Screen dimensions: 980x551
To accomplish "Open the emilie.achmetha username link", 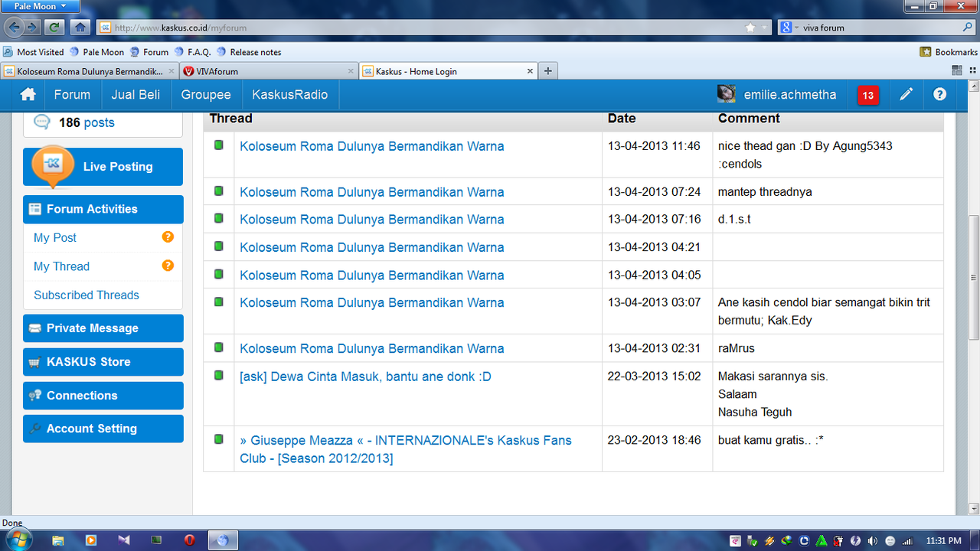I will pyautogui.click(x=790, y=95).
